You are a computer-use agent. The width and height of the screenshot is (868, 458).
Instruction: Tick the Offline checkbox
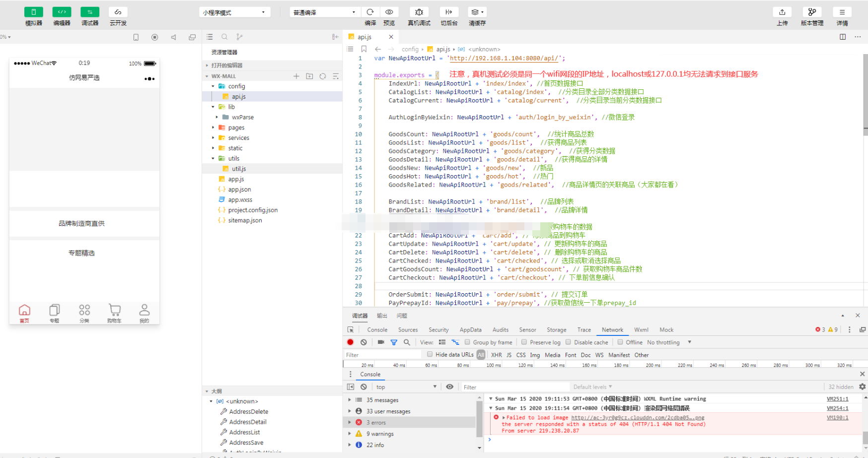620,342
